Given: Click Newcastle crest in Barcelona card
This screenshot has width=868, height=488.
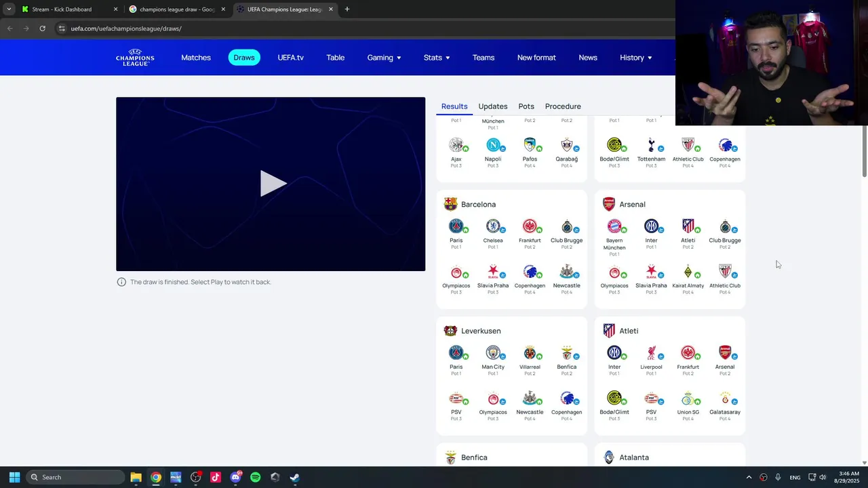Looking at the screenshot, I should pyautogui.click(x=566, y=272).
